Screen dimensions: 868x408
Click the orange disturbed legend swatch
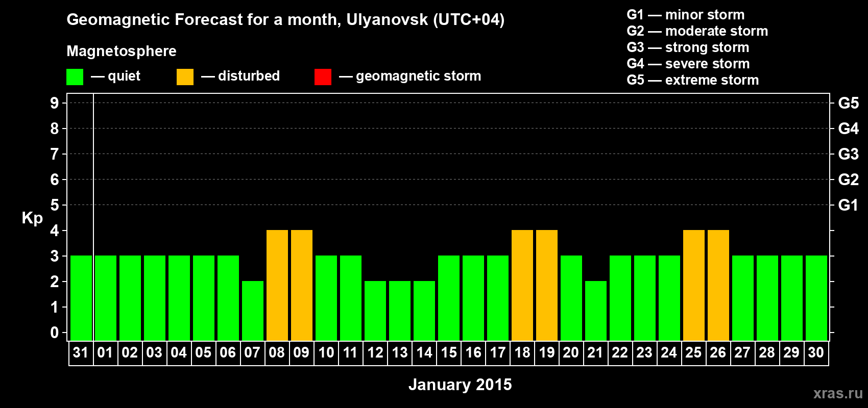pyautogui.click(x=185, y=77)
